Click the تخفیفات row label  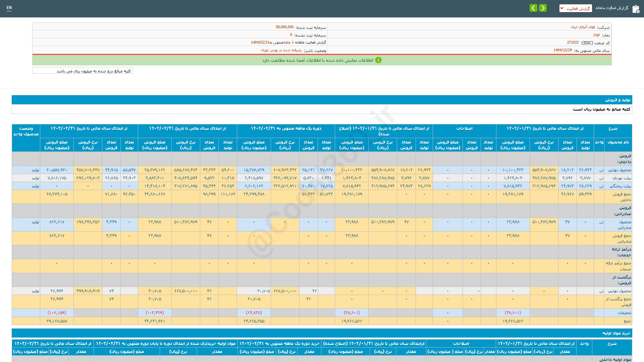[624, 313]
